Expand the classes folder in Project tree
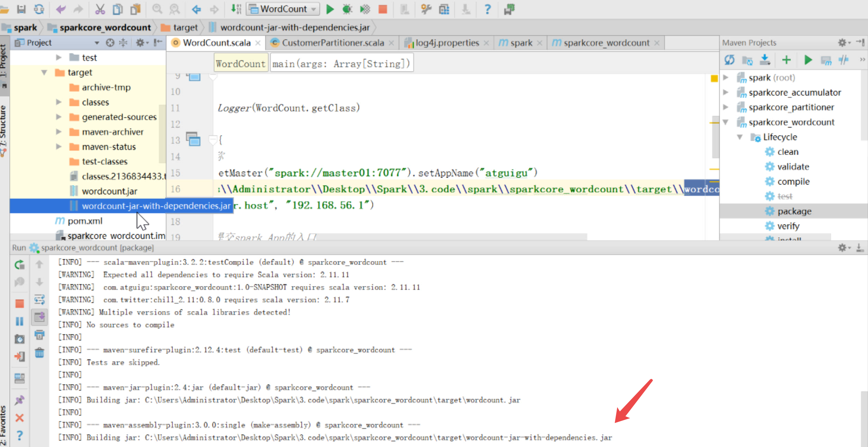The image size is (868, 447). (58, 102)
